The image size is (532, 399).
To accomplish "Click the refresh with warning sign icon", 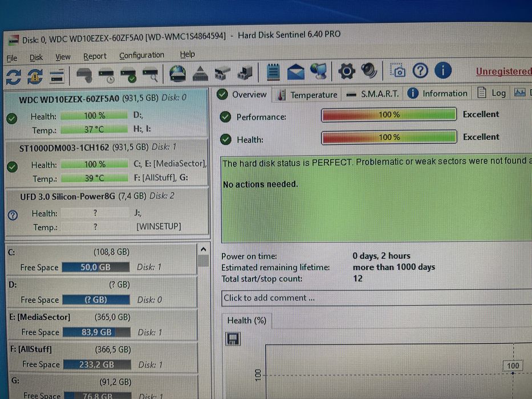I will pos(35,76).
